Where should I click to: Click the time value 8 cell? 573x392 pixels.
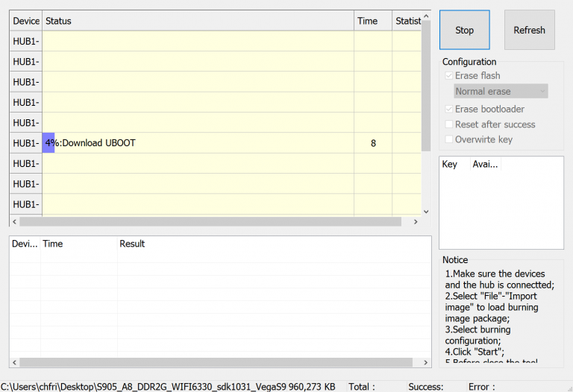[373, 143]
